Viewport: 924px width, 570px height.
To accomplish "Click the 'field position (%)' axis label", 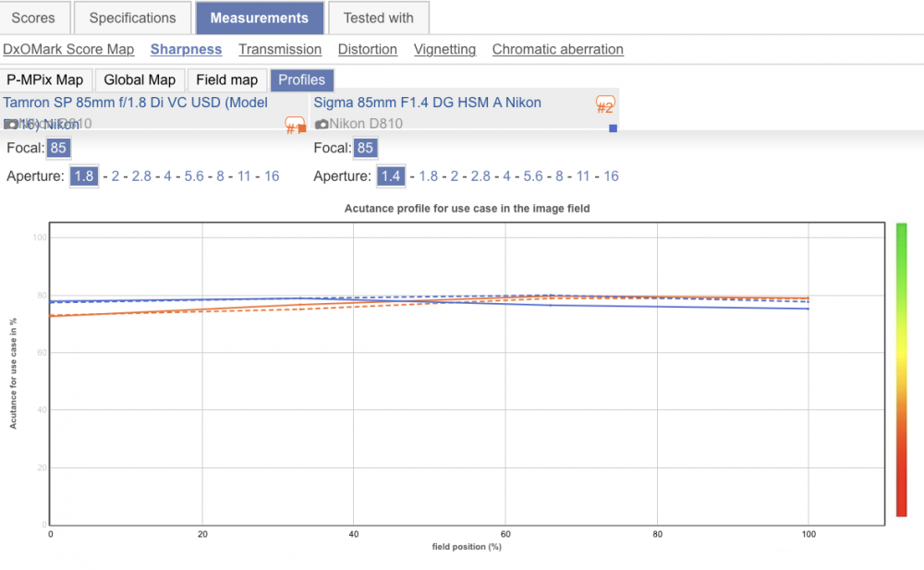I will (x=467, y=546).
